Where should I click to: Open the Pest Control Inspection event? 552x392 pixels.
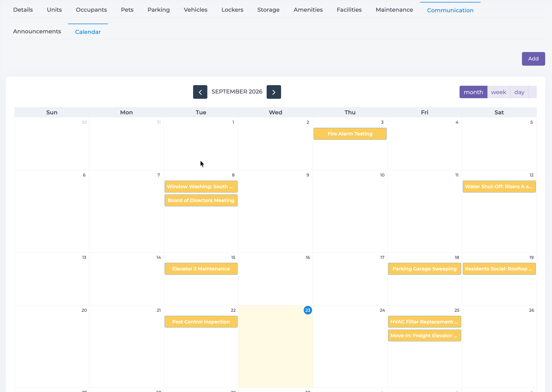[x=201, y=322]
